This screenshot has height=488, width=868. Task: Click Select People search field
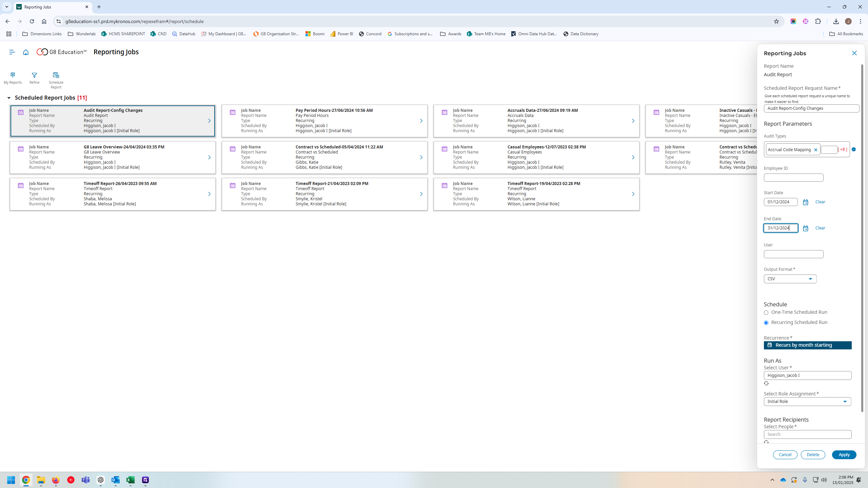click(808, 434)
